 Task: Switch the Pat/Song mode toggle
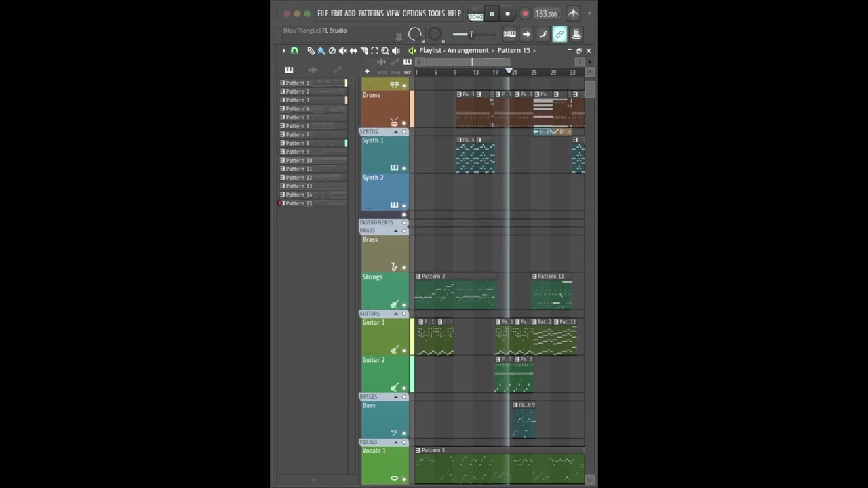point(476,14)
